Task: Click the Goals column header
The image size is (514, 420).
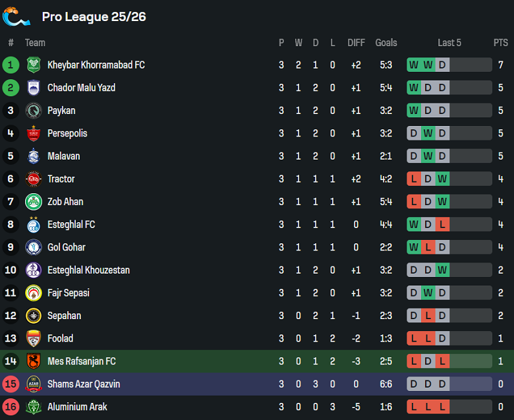Action: pos(386,43)
